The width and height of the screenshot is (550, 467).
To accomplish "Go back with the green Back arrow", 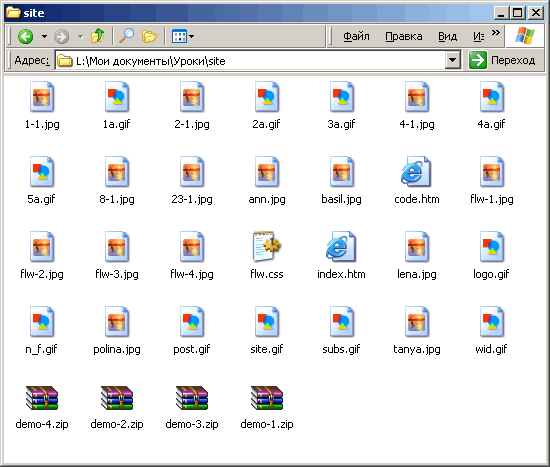I will [26, 36].
